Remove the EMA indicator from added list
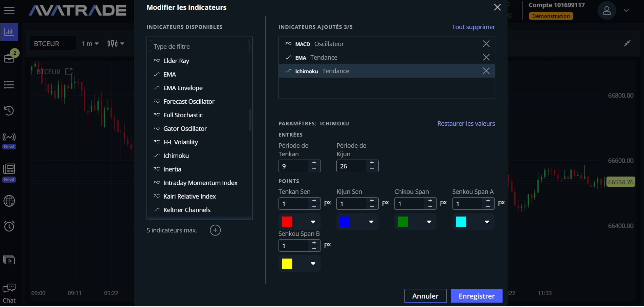644x307 pixels. coord(486,57)
